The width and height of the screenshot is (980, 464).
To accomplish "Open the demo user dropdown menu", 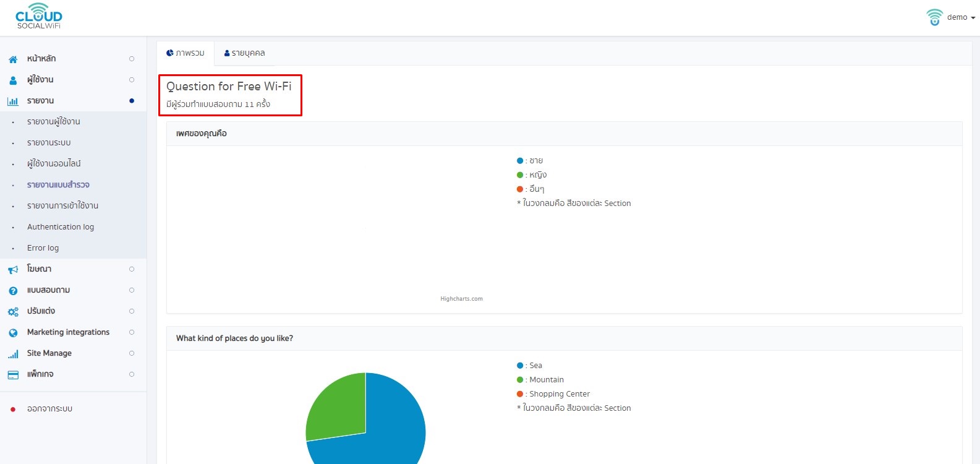I will click(x=961, y=17).
